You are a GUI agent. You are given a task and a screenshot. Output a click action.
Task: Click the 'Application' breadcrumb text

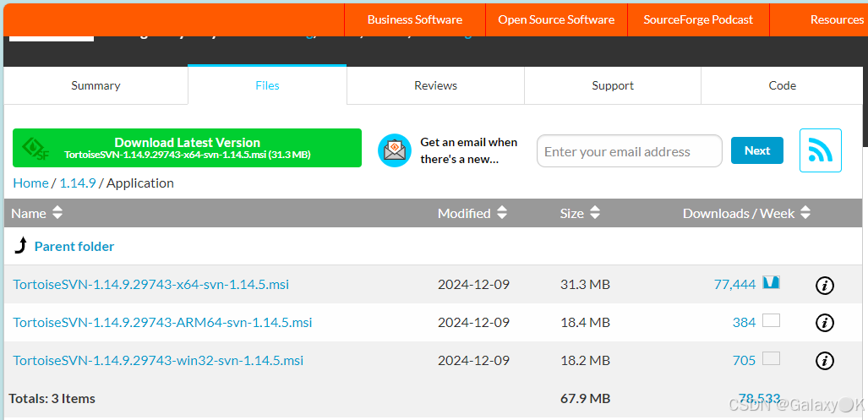[x=140, y=183]
